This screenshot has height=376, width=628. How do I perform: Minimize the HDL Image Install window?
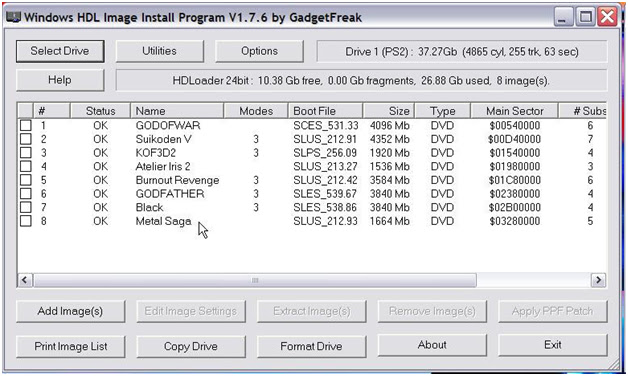(563, 17)
